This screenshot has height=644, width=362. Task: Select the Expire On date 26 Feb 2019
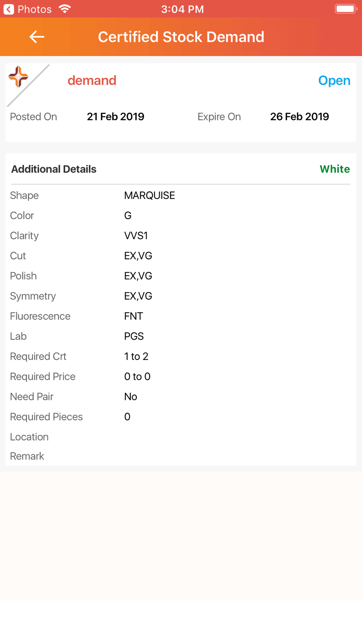click(299, 117)
